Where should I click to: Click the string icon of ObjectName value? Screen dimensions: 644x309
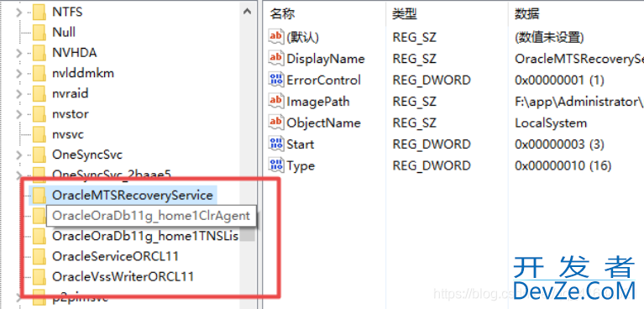point(276,122)
